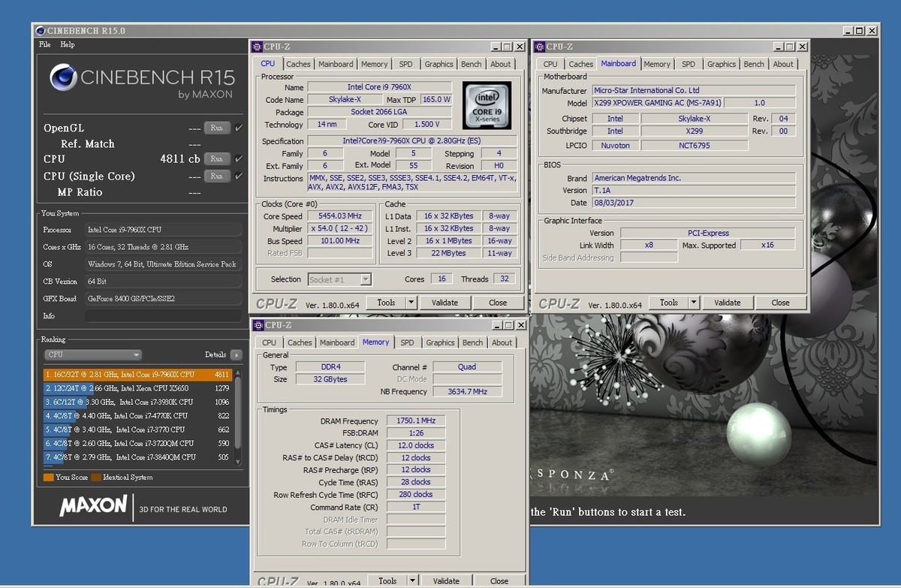Run the CPU benchmark in Cinebench
Viewport: 901px width, 588px height.
pyautogui.click(x=217, y=159)
